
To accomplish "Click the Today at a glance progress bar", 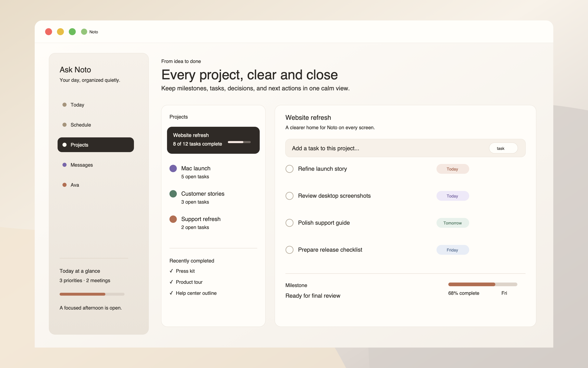I will [92, 294].
